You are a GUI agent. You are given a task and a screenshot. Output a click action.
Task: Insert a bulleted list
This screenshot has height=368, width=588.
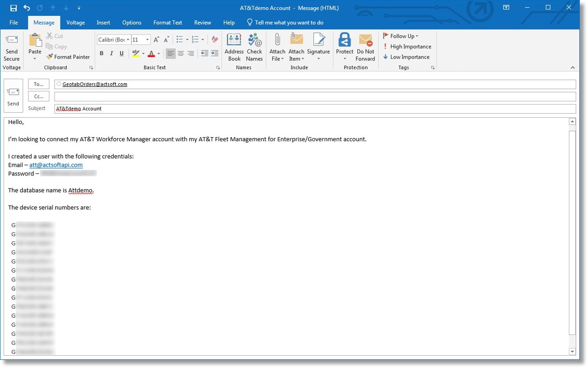pyautogui.click(x=180, y=40)
